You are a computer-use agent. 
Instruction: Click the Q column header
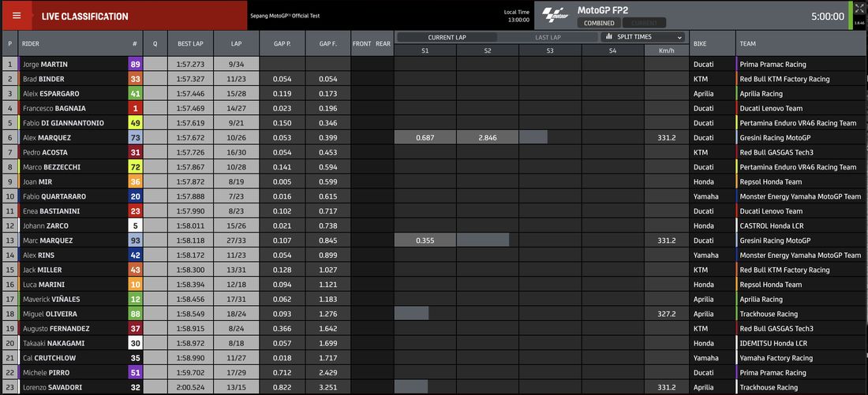[x=155, y=43]
